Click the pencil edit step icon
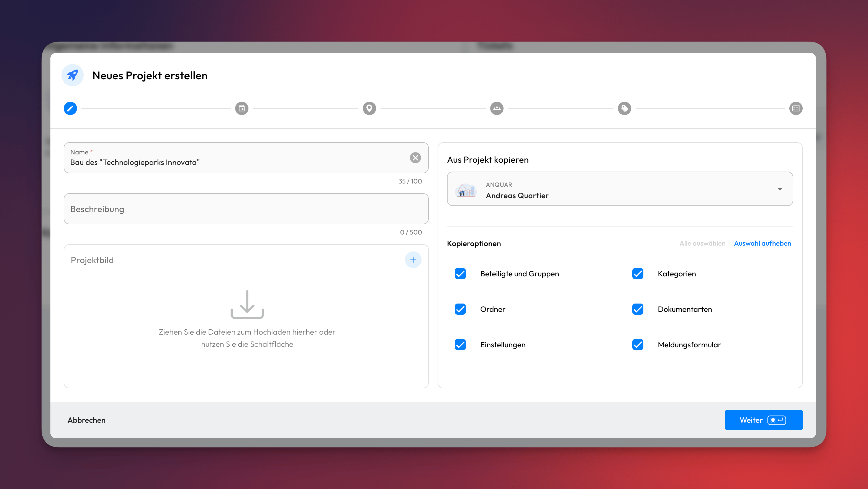The height and width of the screenshot is (489, 868). point(70,108)
